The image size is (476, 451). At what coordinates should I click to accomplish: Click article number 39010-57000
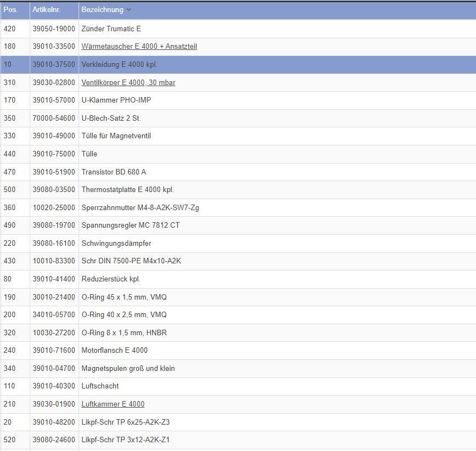(53, 100)
